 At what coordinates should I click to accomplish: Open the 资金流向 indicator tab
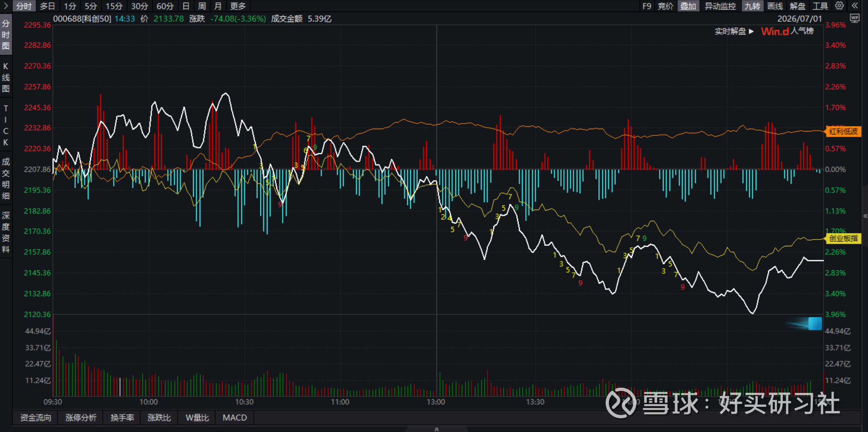tap(35, 417)
